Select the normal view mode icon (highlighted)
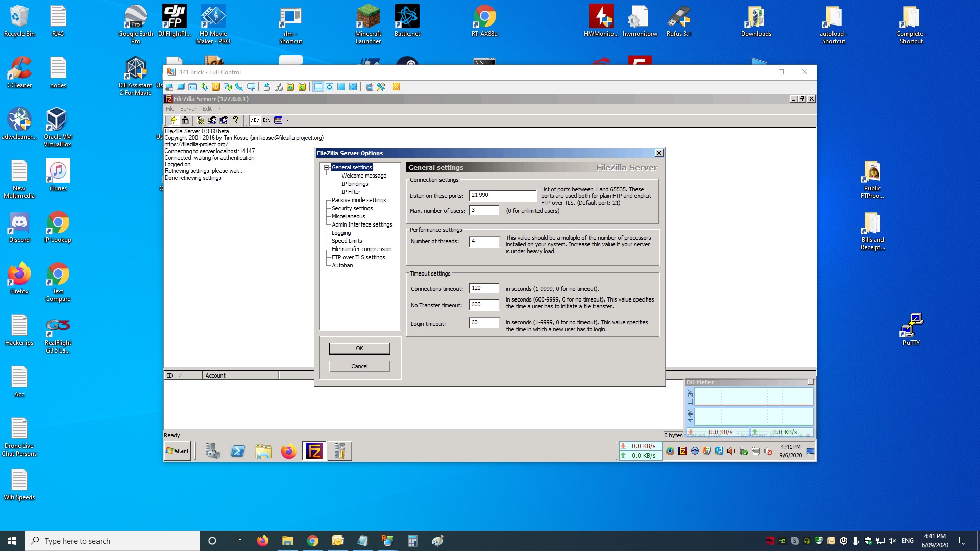This screenshot has width=980, height=551. point(318,87)
